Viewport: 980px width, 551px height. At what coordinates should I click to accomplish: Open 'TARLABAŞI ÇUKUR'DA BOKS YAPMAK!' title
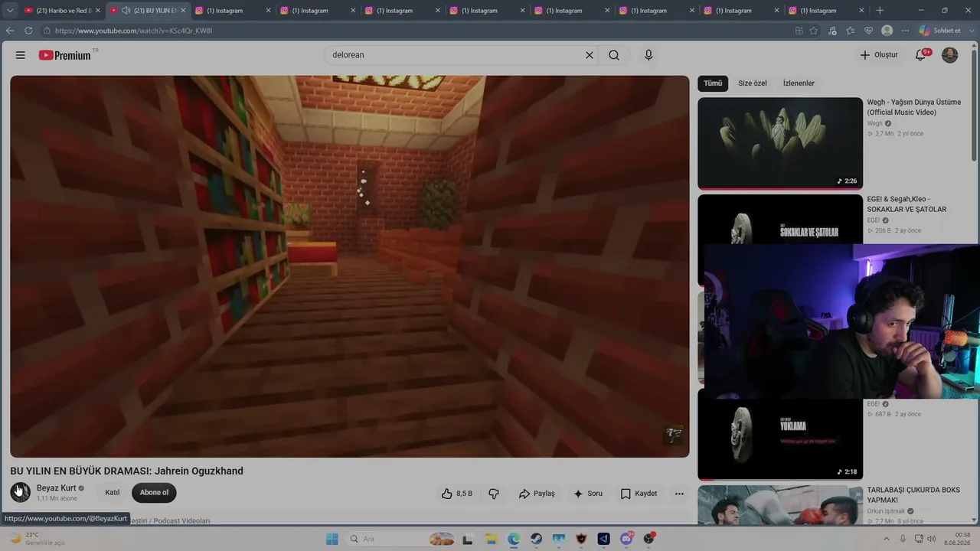913,495
